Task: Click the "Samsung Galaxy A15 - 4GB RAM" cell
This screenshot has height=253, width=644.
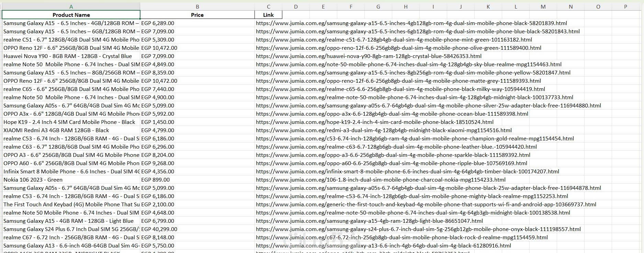Action: click(71, 221)
